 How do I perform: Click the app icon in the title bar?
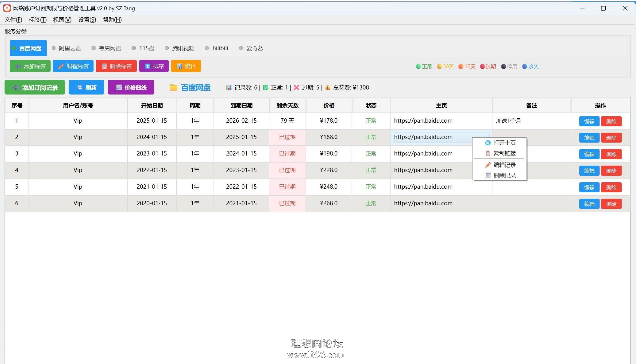(7, 8)
